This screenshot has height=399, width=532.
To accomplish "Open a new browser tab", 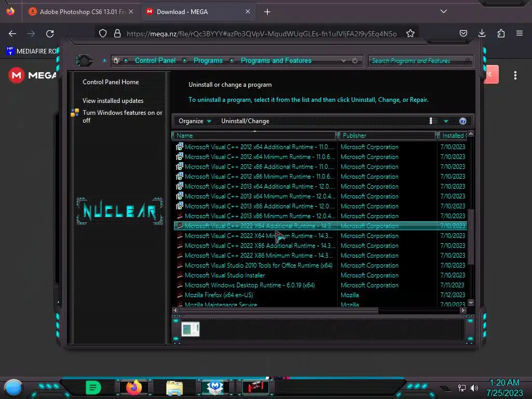I will pos(268,12).
